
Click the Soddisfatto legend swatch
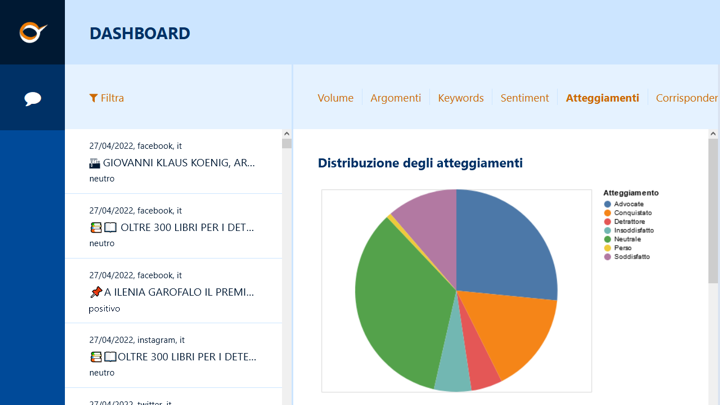608,257
